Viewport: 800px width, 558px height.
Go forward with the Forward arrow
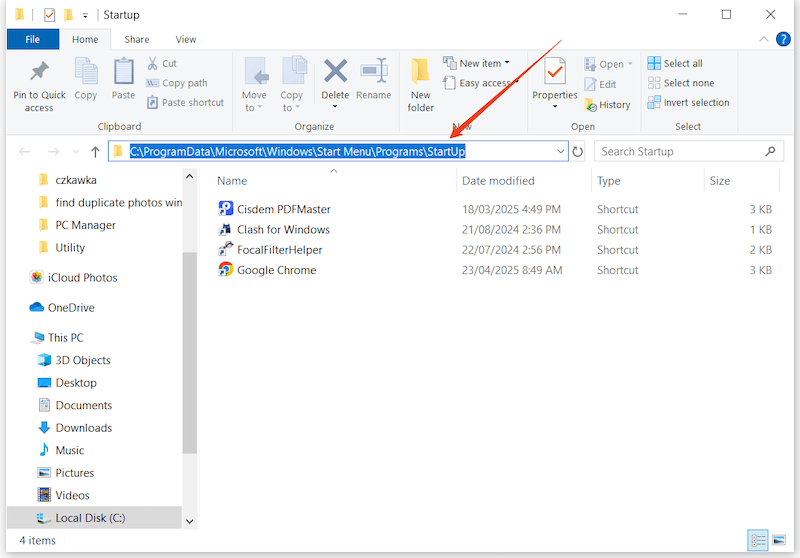(53, 151)
